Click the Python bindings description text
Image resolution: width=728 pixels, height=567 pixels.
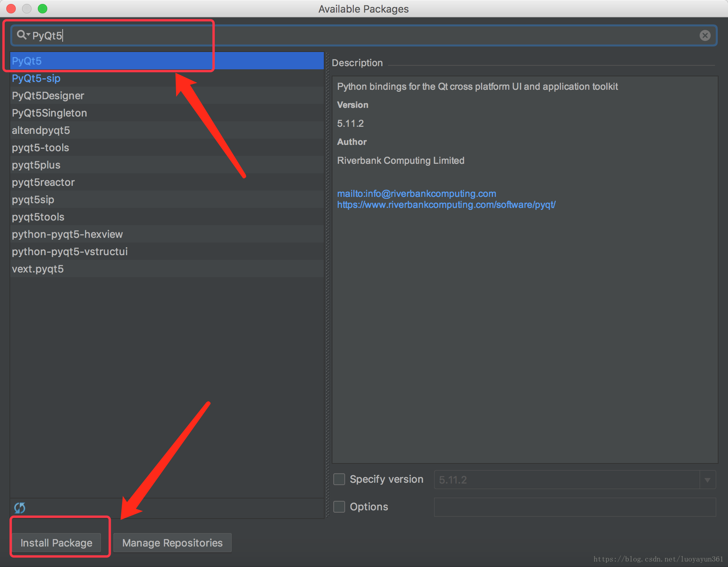pyautogui.click(x=477, y=87)
